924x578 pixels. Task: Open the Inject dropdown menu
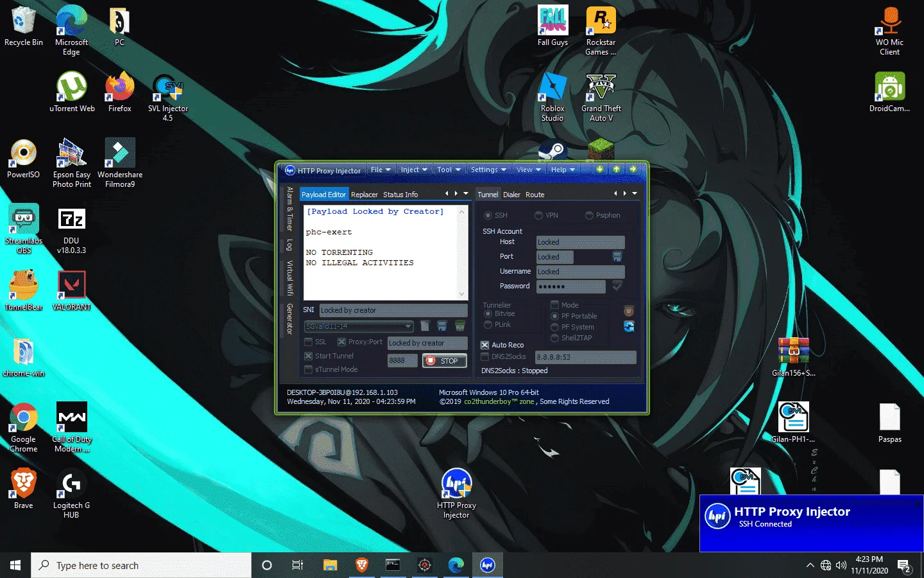coord(414,170)
